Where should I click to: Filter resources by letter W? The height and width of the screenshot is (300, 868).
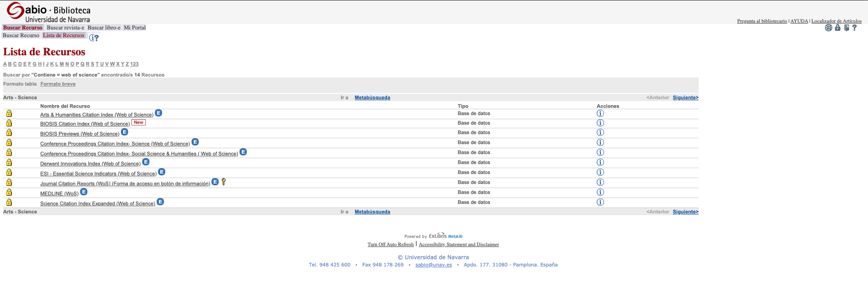112,64
